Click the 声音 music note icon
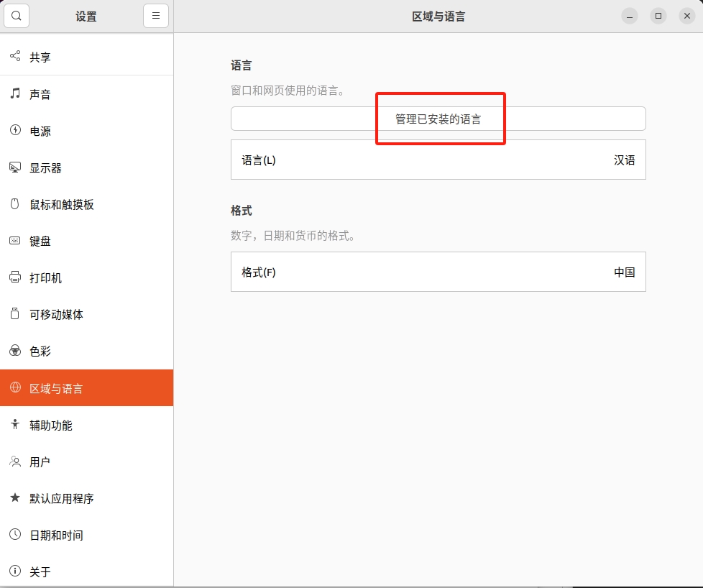The height and width of the screenshot is (588, 703). 15,93
